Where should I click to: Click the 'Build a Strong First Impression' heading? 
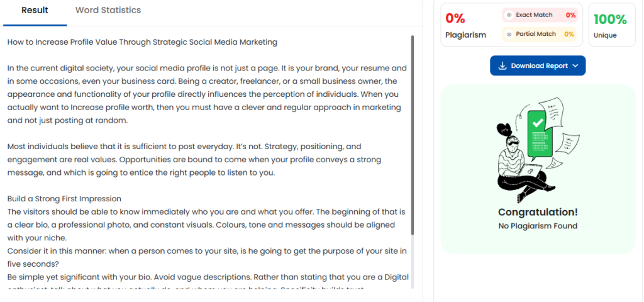point(64,199)
